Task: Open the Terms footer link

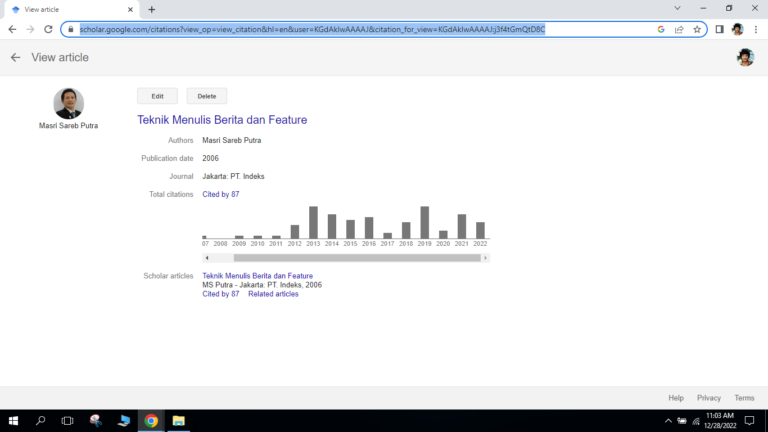Action: tap(744, 398)
